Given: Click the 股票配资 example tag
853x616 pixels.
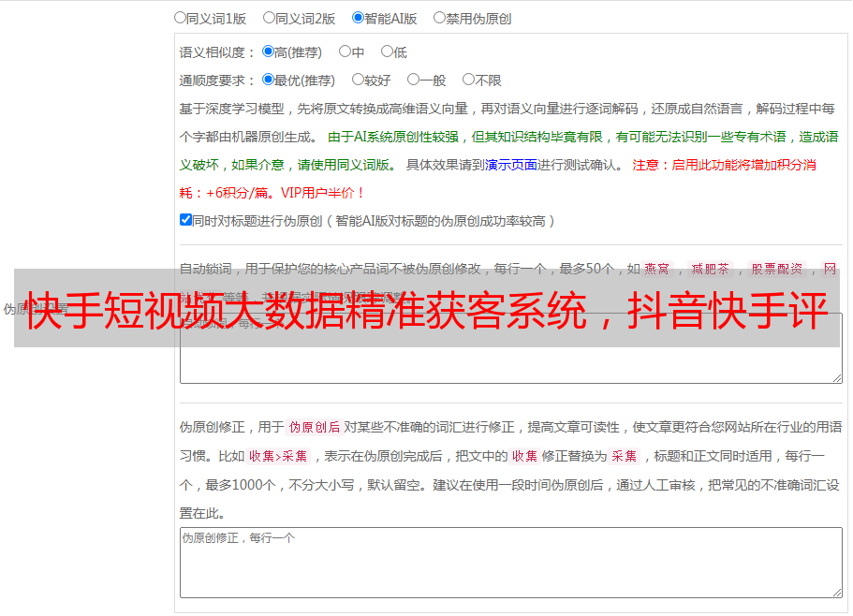Looking at the screenshot, I should [x=777, y=269].
